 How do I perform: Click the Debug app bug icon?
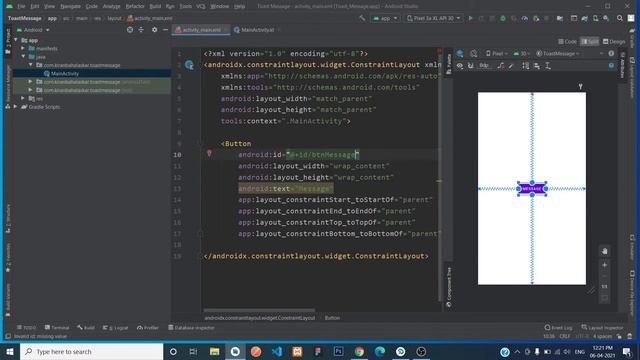(503, 18)
